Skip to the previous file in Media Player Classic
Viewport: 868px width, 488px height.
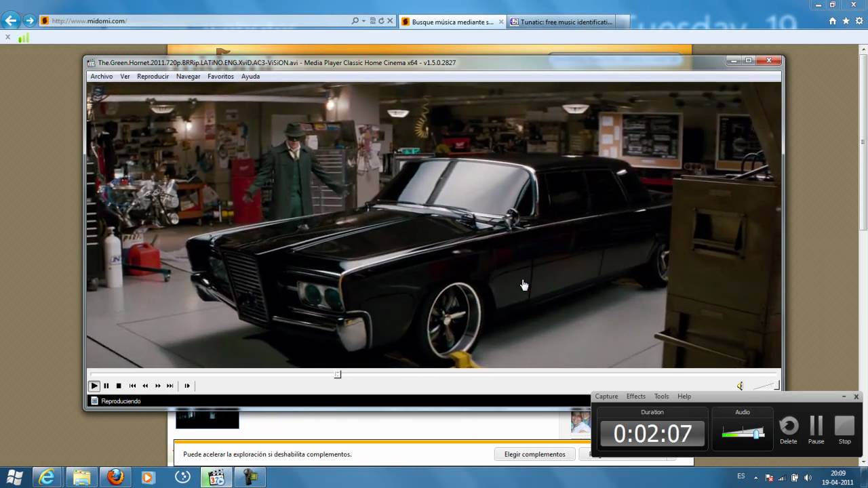tap(132, 386)
